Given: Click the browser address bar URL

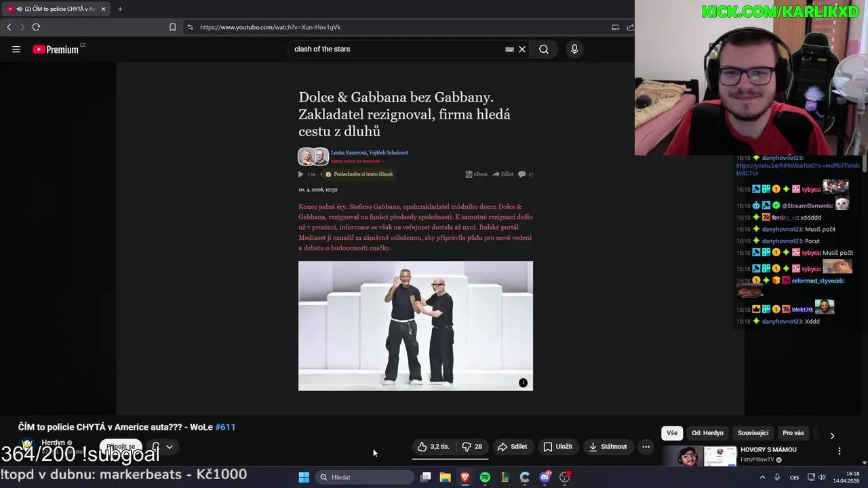Looking at the screenshot, I should [x=271, y=27].
